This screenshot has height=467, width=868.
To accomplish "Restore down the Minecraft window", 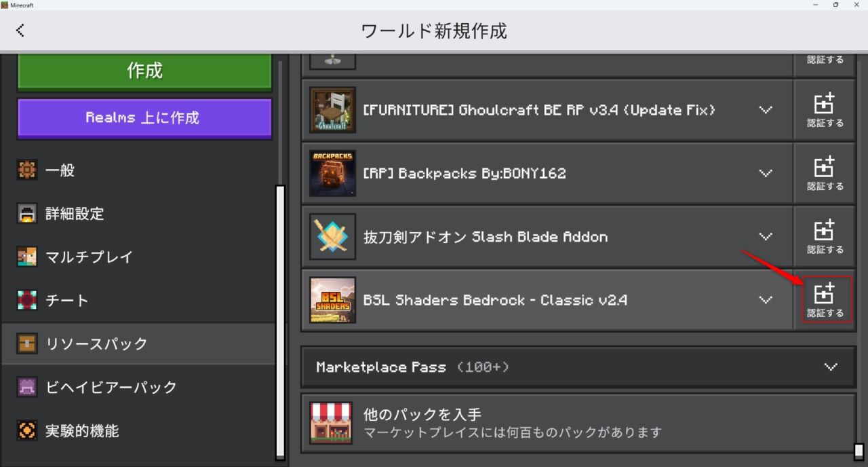I will [x=836, y=5].
